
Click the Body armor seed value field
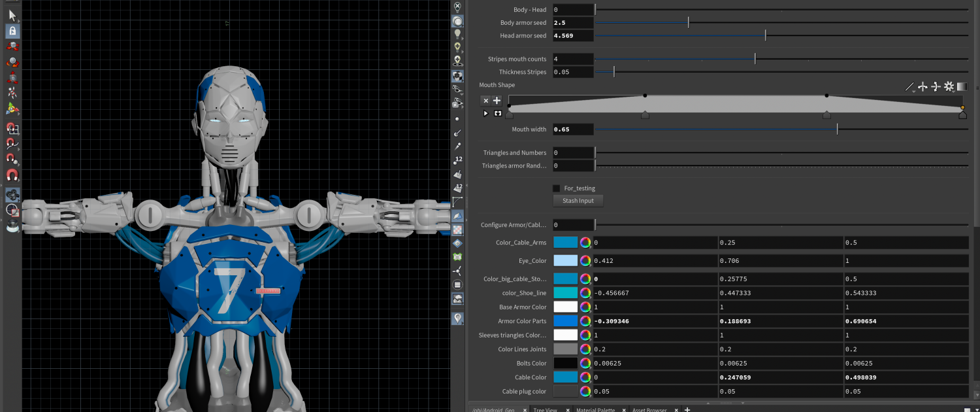point(573,23)
